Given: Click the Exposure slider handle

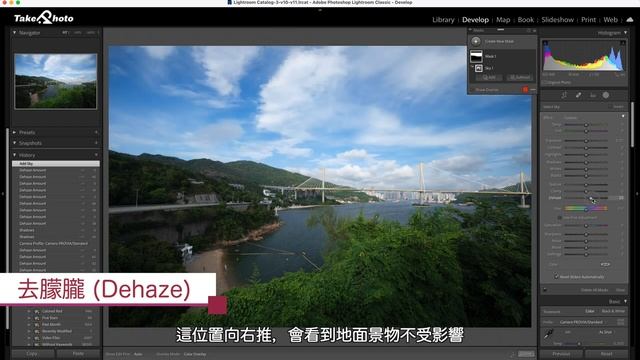Looking at the screenshot, I should pyautogui.click(x=586, y=140).
